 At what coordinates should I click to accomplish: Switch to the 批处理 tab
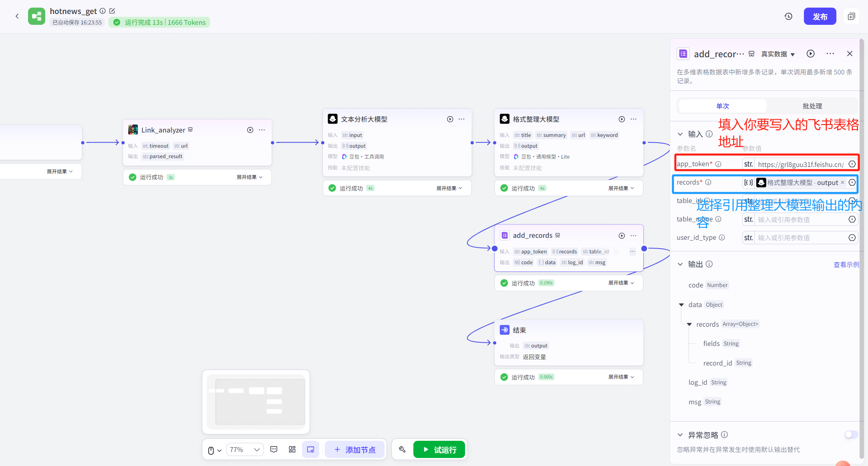812,106
